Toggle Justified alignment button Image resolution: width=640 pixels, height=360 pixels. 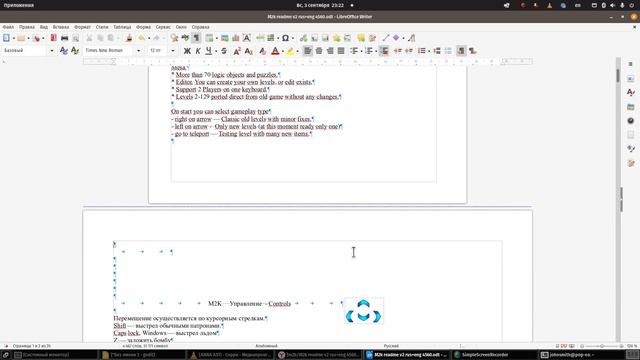pyautogui.click(x=341, y=51)
